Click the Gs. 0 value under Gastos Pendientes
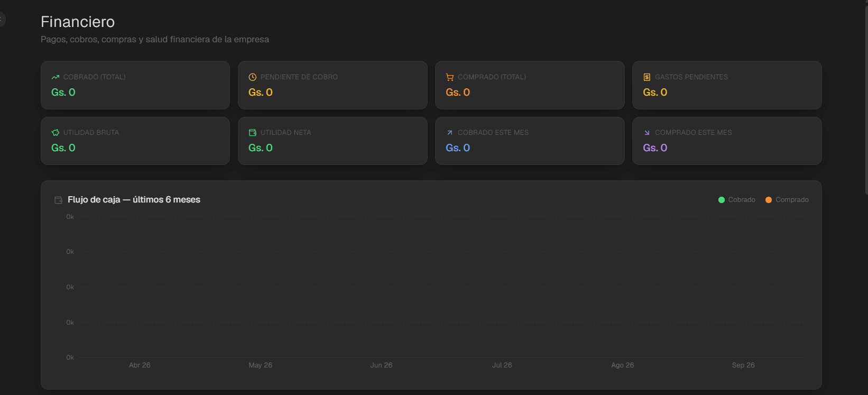Screen dimensions: 868x395 (x=655, y=93)
